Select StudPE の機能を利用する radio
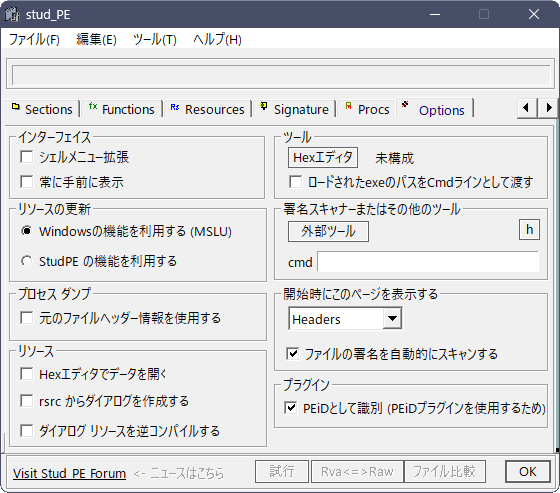 [26, 261]
